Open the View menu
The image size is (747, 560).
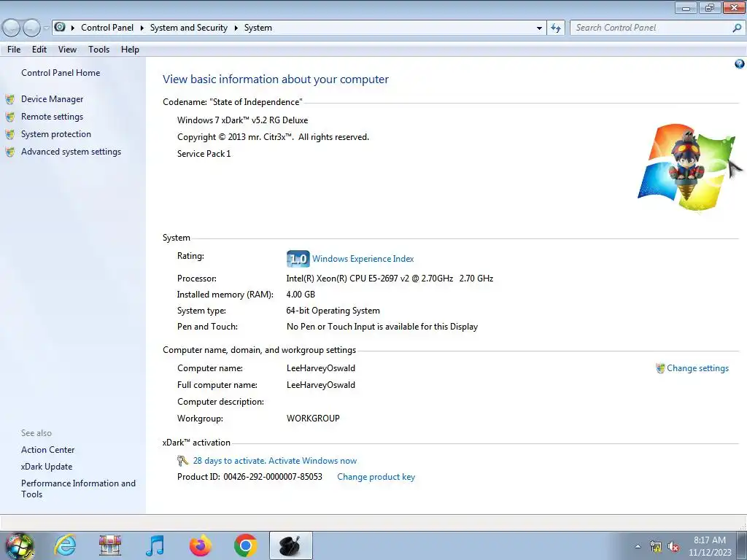[x=67, y=50]
